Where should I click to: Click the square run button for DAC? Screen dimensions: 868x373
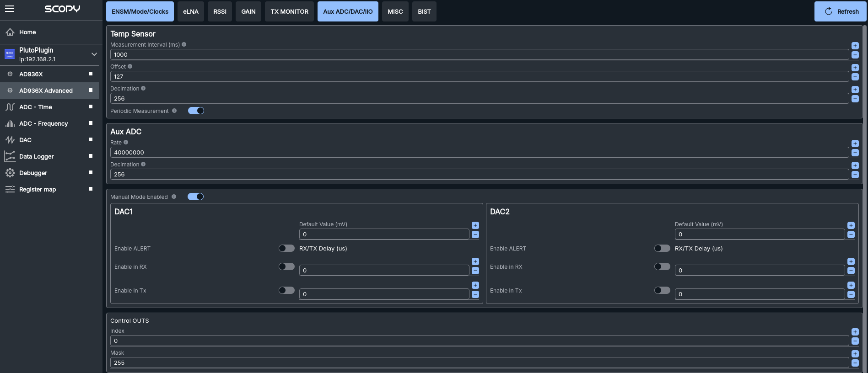(x=91, y=139)
